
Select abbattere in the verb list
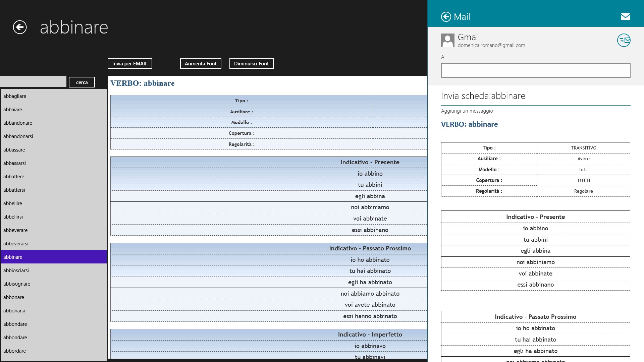pos(14,177)
